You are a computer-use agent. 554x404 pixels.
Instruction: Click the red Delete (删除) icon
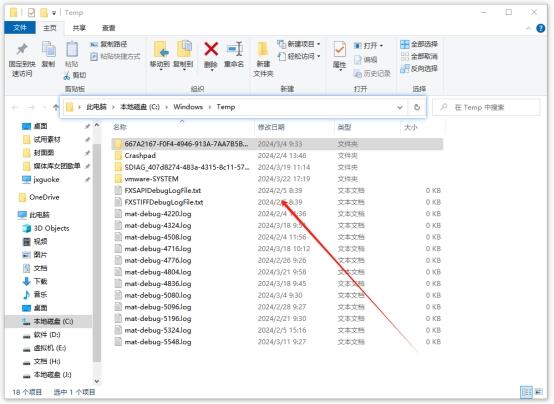point(211,49)
